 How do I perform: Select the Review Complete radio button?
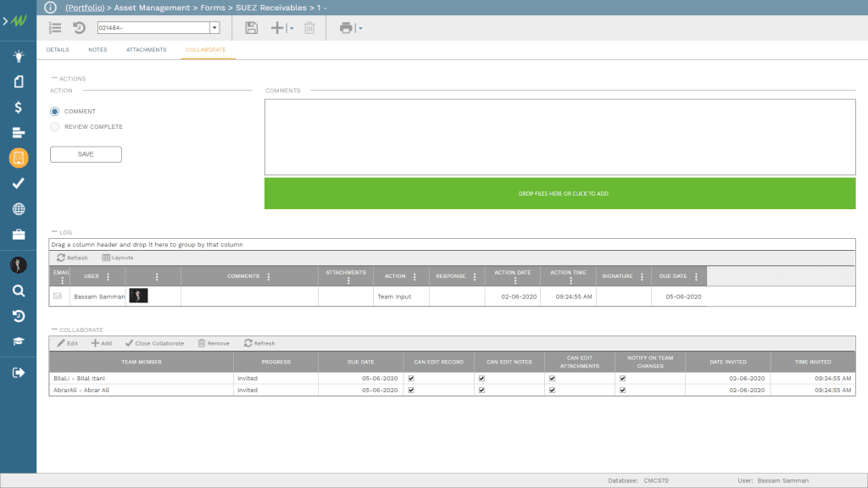(x=54, y=126)
